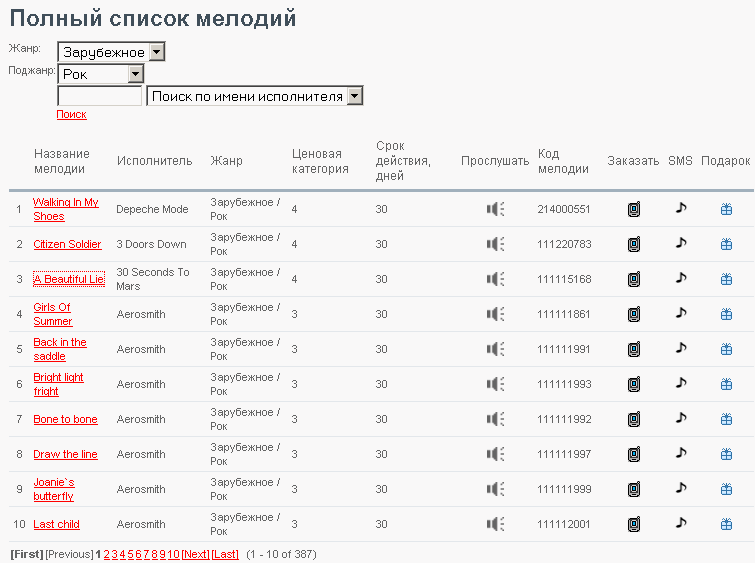Image resolution: width=755 pixels, height=563 pixels.
Task: Expand the Поджанр dropdown showing Рок
Action: pos(100,74)
